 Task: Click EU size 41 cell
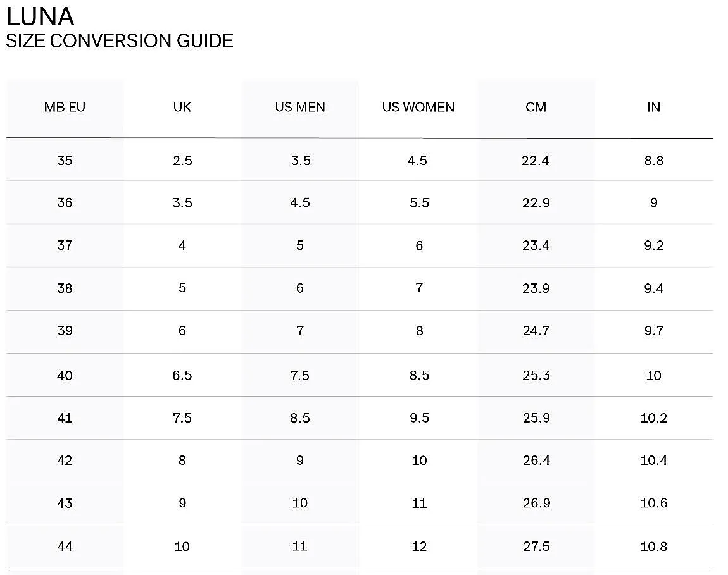pyautogui.click(x=65, y=418)
